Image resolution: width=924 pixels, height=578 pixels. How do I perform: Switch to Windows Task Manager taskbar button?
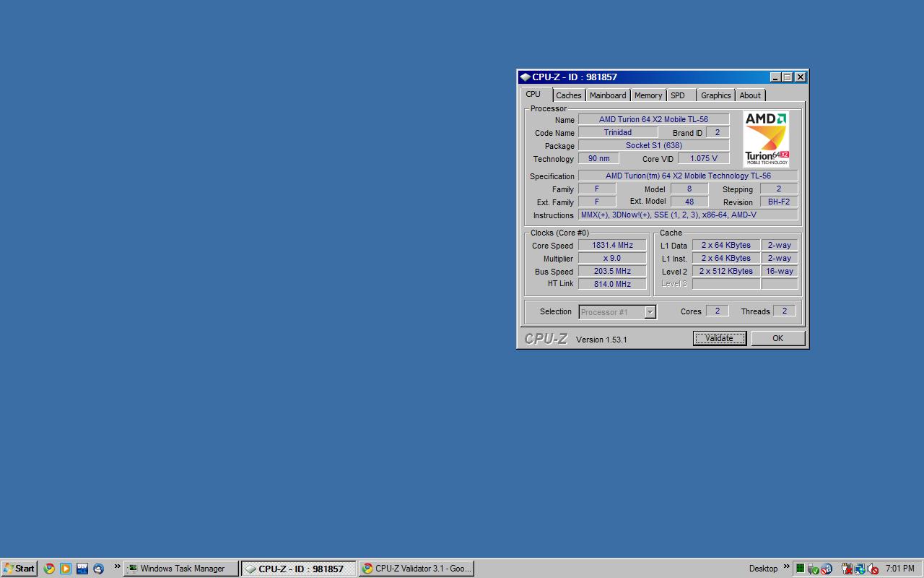click(x=181, y=569)
